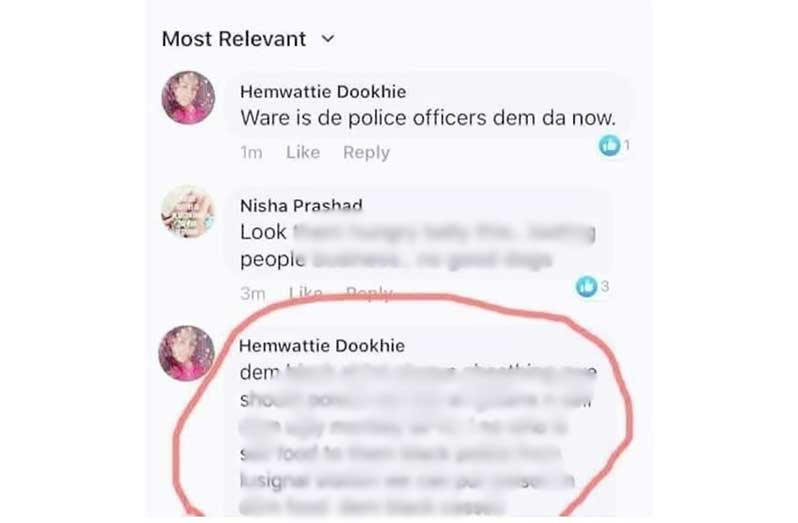Click the Nisha Prashad name link

point(301,206)
